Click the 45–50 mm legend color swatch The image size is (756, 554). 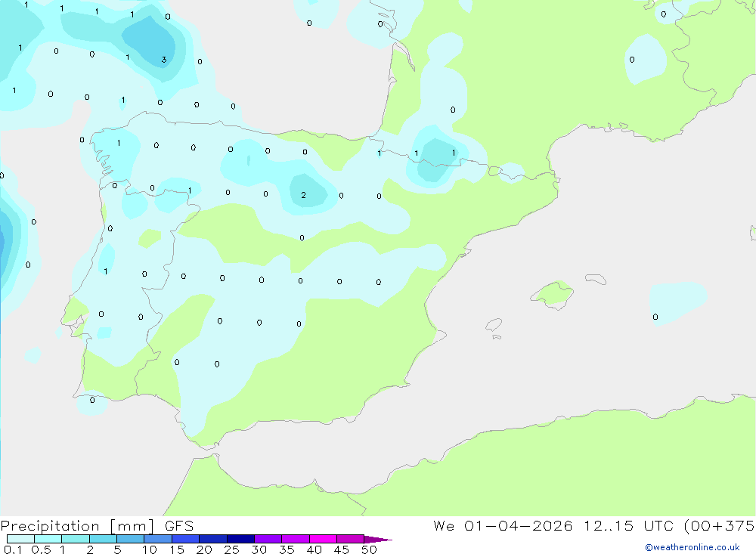(351, 539)
